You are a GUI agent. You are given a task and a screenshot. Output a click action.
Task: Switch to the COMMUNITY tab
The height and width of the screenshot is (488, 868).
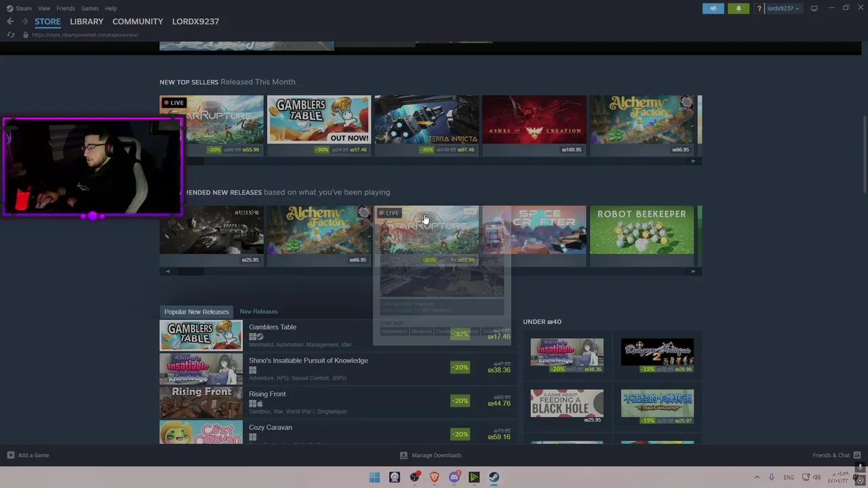(x=138, y=22)
